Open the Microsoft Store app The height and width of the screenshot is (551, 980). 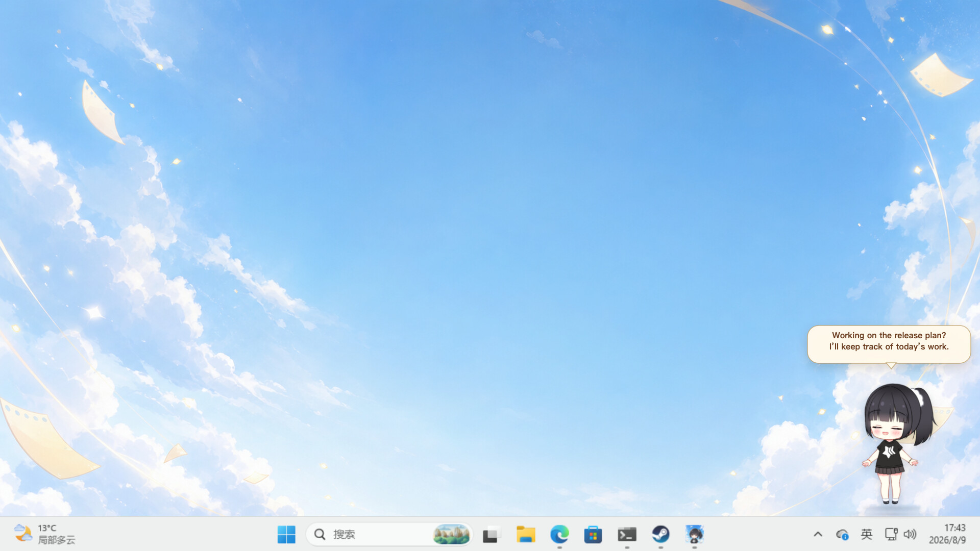click(593, 534)
